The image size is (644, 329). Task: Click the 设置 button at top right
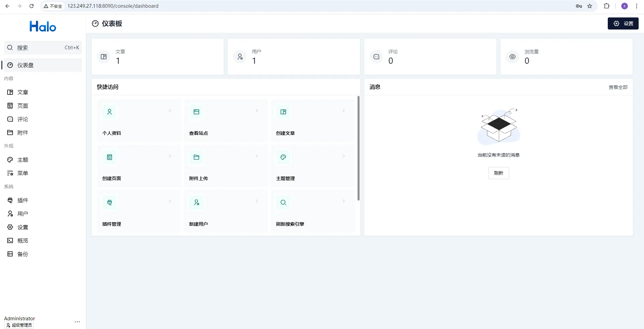click(x=623, y=23)
